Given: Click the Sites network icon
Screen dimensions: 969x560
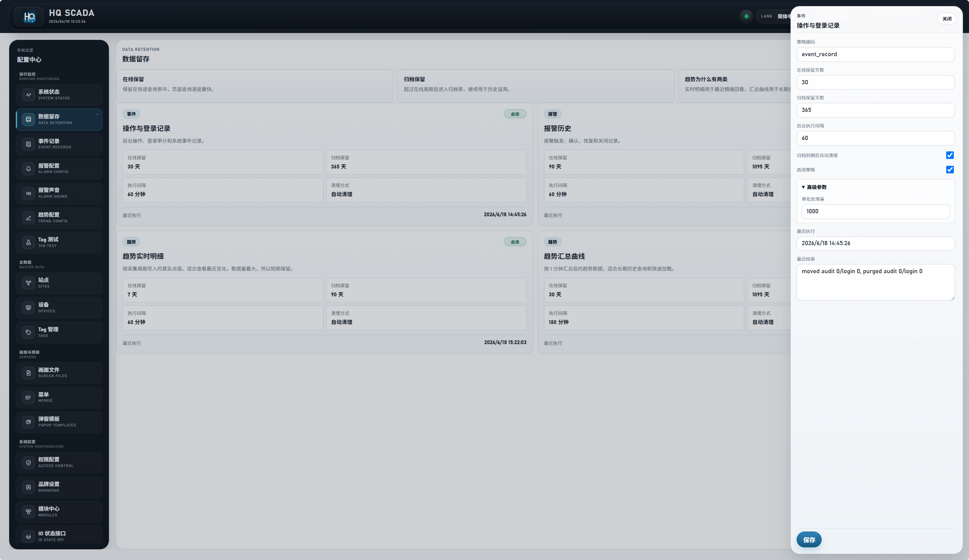Looking at the screenshot, I should pyautogui.click(x=28, y=283).
